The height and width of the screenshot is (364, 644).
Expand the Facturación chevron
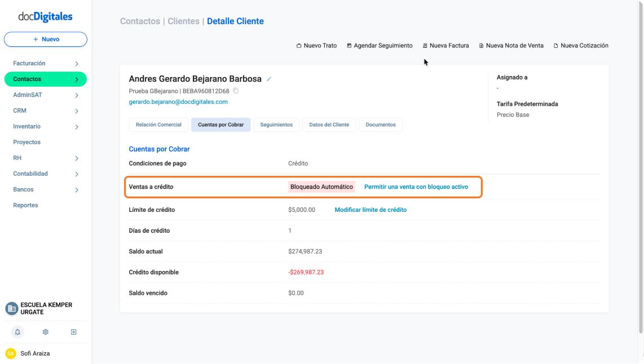77,64
